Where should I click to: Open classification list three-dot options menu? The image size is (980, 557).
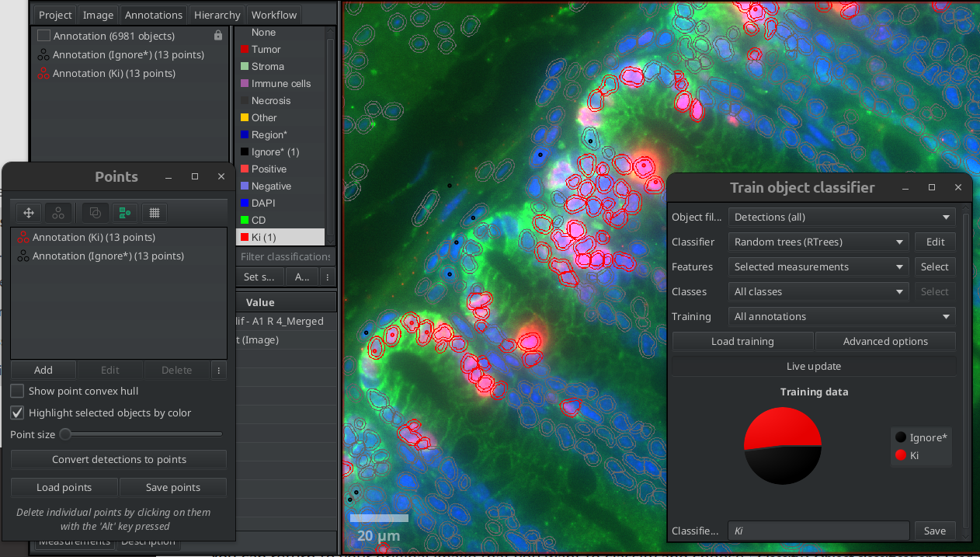coord(328,277)
